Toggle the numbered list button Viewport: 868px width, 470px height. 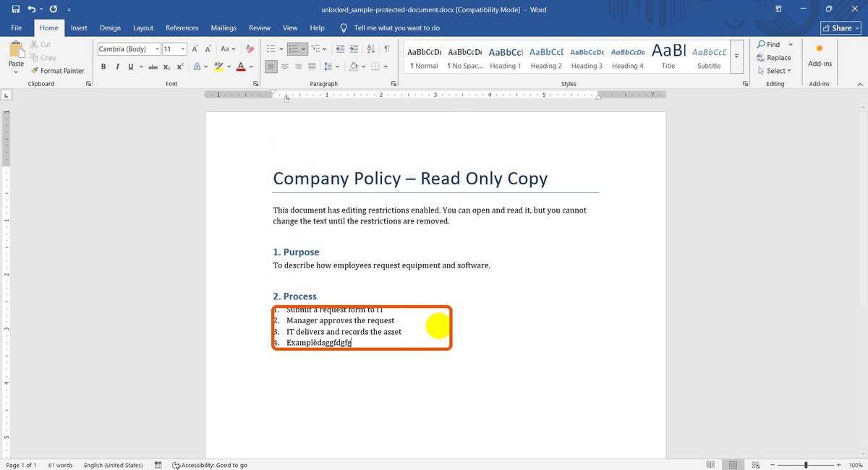pos(294,49)
